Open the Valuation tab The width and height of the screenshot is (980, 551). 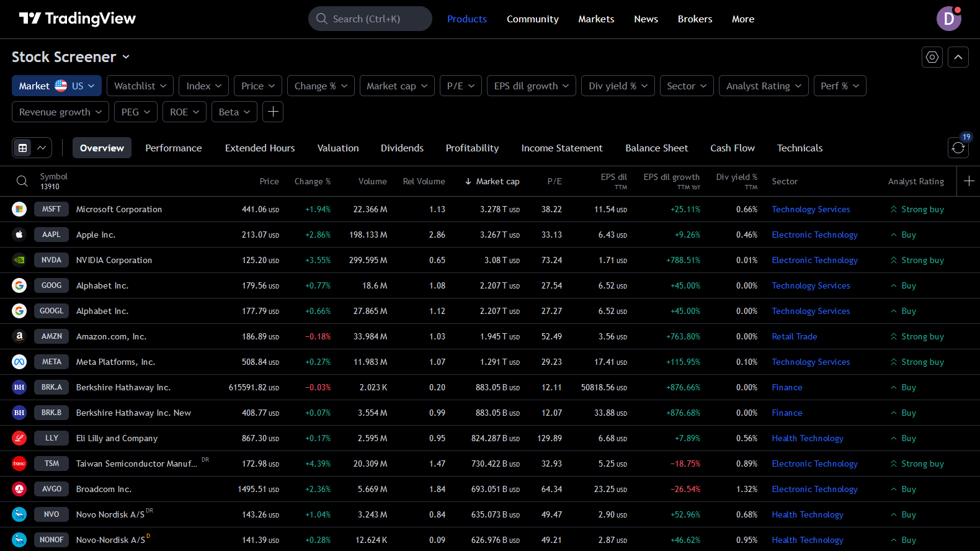pyautogui.click(x=338, y=148)
